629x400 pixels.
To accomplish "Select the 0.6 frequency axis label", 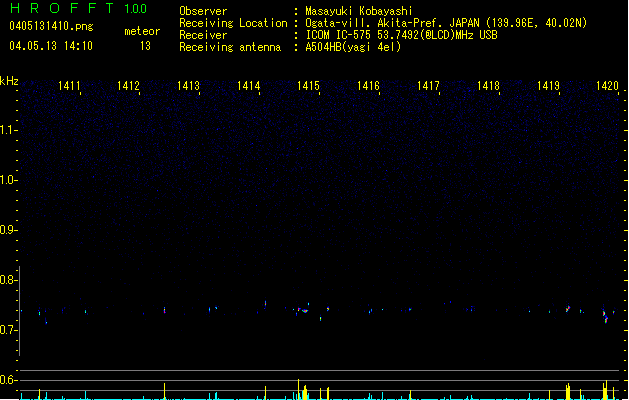I will coord(9,380).
